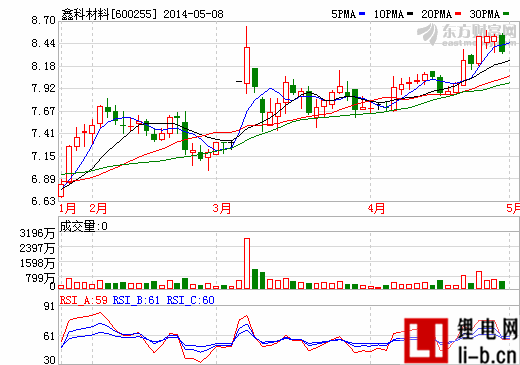Screen dimensions: 520x365
Task: Click the 10PMA legend label
Action: pos(389,14)
